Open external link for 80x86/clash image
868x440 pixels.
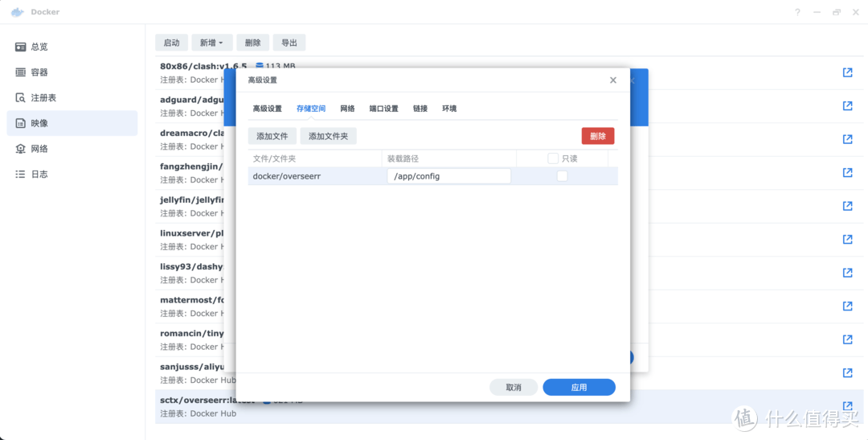click(848, 72)
